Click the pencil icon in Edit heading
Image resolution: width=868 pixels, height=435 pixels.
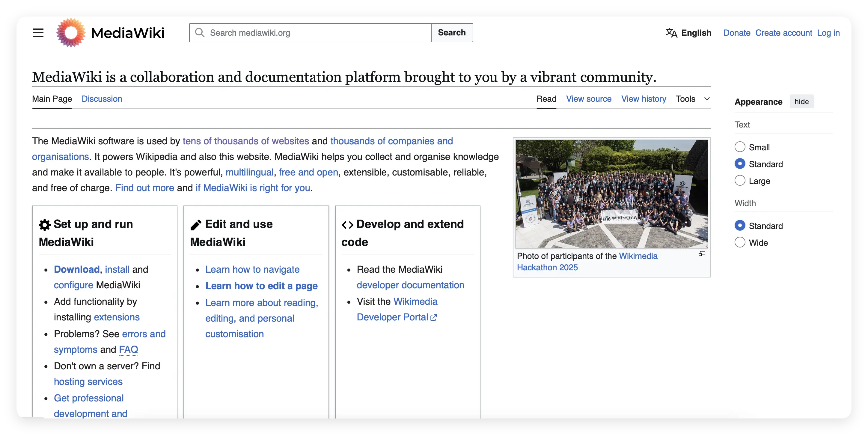pyautogui.click(x=196, y=225)
